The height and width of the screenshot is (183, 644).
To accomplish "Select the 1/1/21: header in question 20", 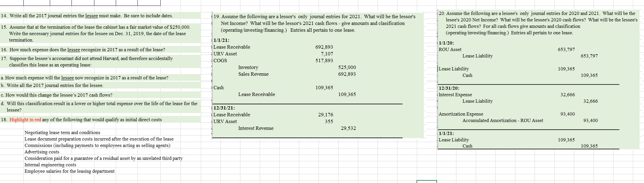I will pyautogui.click(x=446, y=134).
